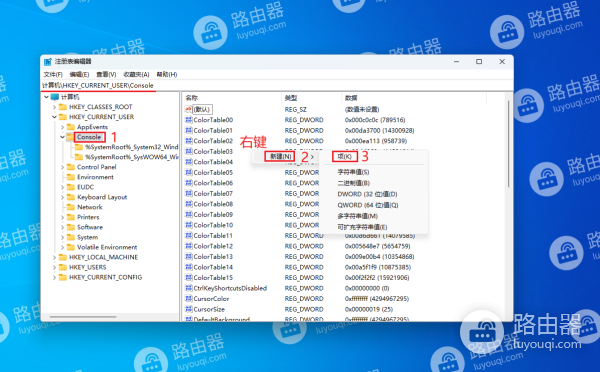Open the 收藏夹(A) menu
The image size is (600, 372).
136,74
